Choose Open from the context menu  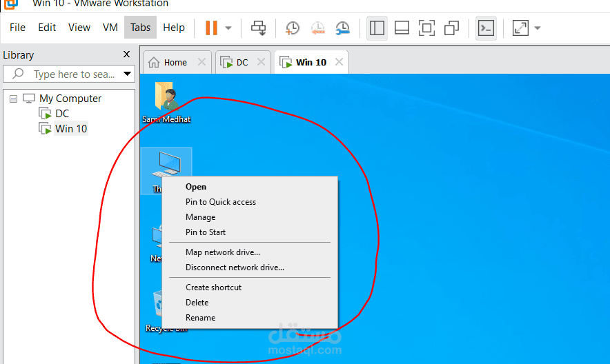coord(250,186)
